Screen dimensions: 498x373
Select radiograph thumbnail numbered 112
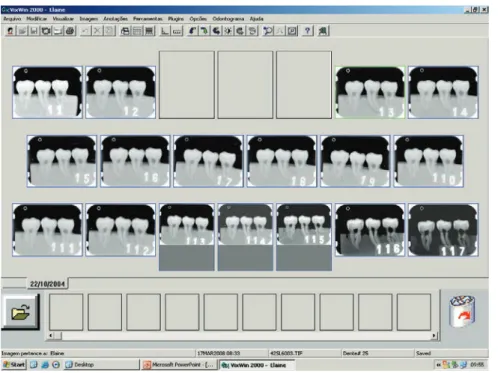[x=121, y=230]
